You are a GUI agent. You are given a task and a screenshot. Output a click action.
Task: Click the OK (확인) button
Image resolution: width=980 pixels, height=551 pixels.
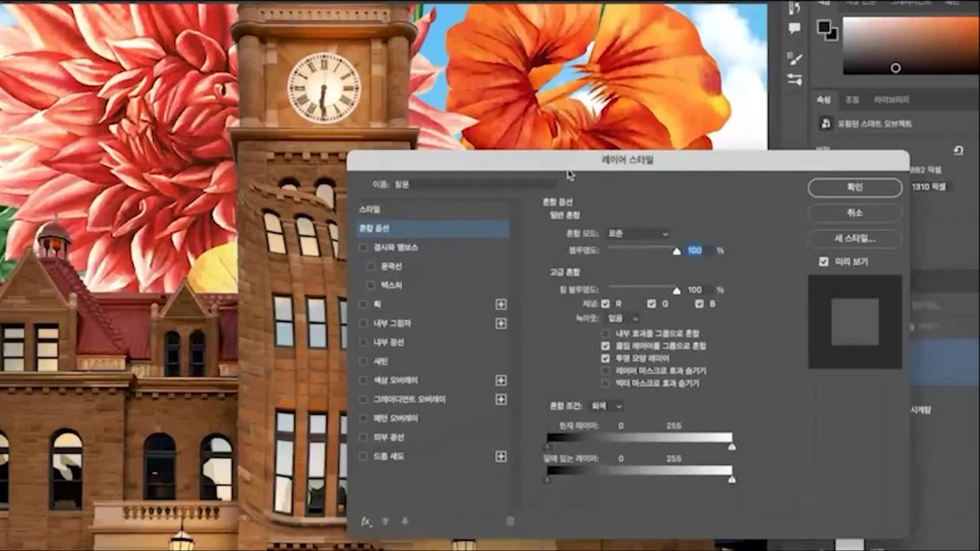[854, 187]
